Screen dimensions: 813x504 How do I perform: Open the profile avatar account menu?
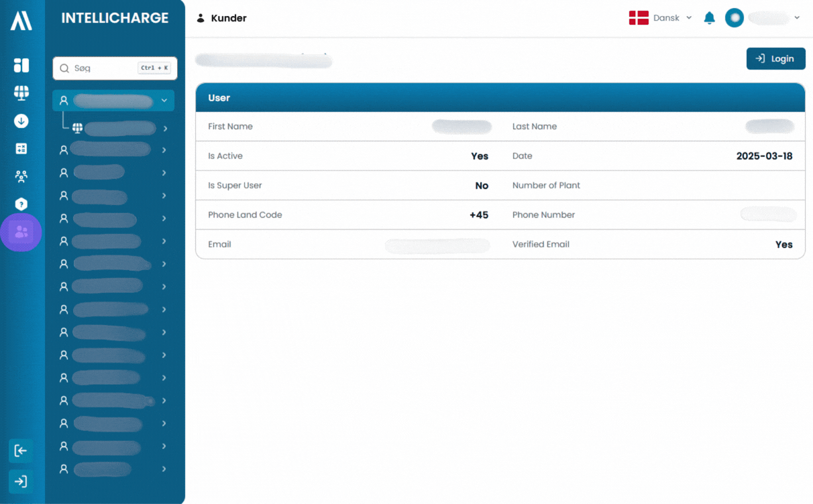[x=763, y=18]
